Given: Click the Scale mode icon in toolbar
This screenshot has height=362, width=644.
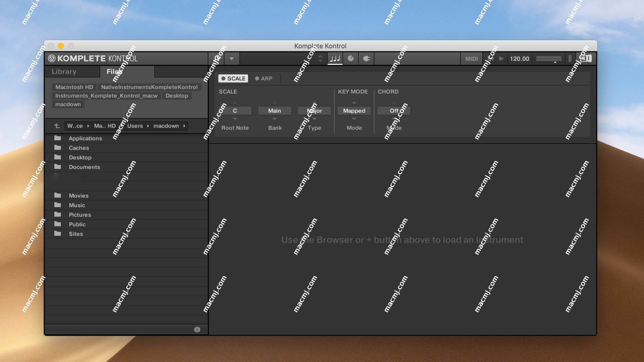Looking at the screenshot, I should (335, 58).
